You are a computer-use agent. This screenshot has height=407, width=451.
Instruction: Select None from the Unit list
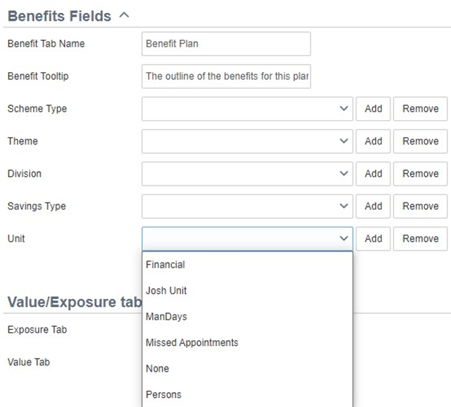pos(247,369)
